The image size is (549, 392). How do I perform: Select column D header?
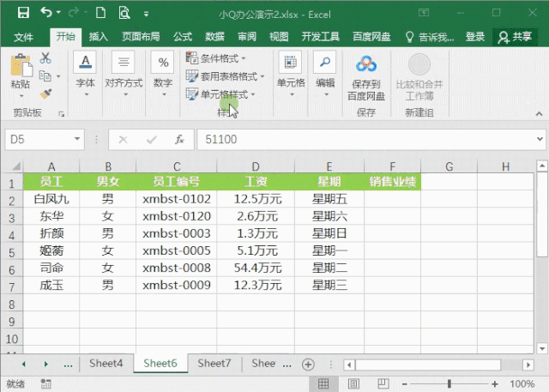tap(256, 166)
